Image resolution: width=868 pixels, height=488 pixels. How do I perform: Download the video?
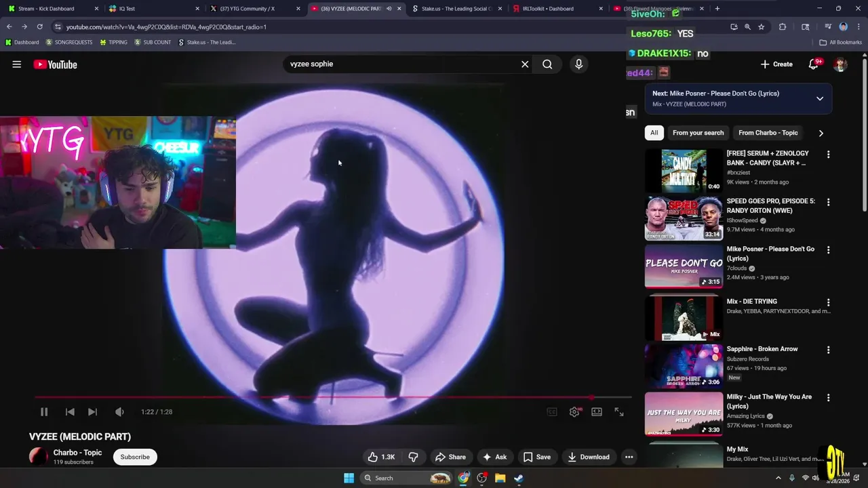[589, 457]
